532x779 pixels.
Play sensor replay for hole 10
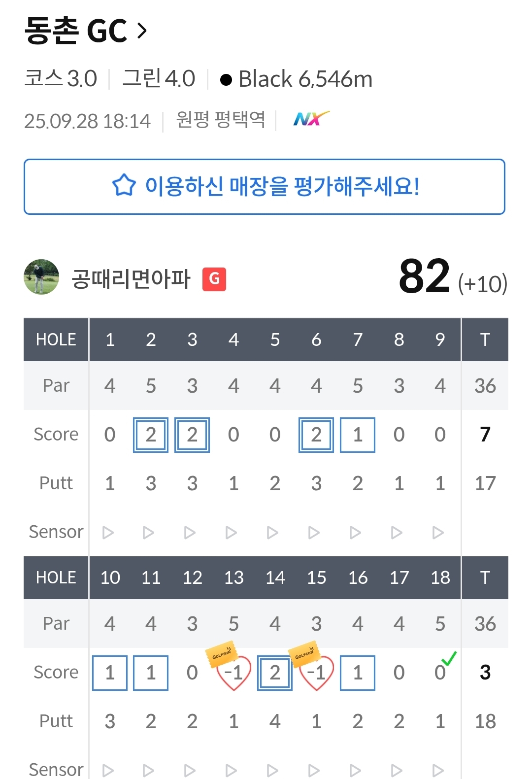click(x=108, y=770)
